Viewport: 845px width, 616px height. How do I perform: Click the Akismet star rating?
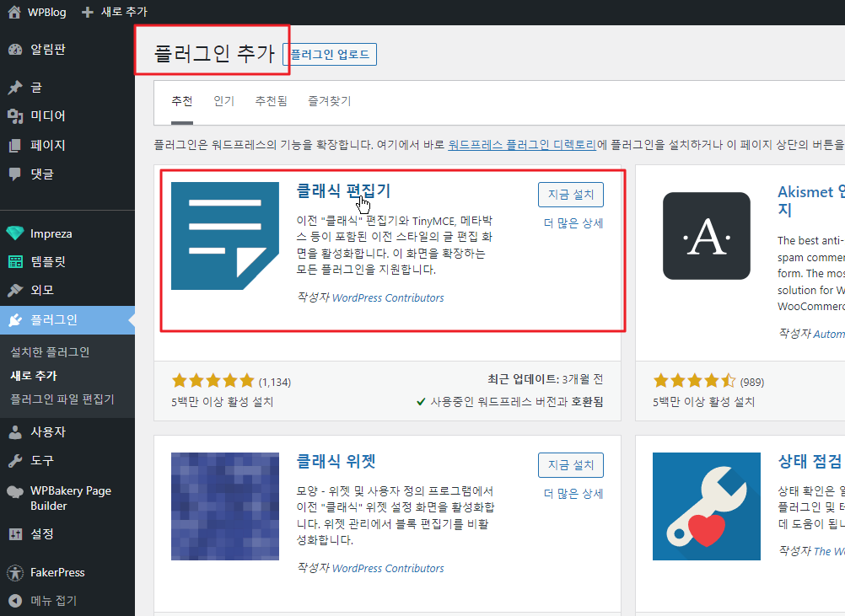point(694,381)
